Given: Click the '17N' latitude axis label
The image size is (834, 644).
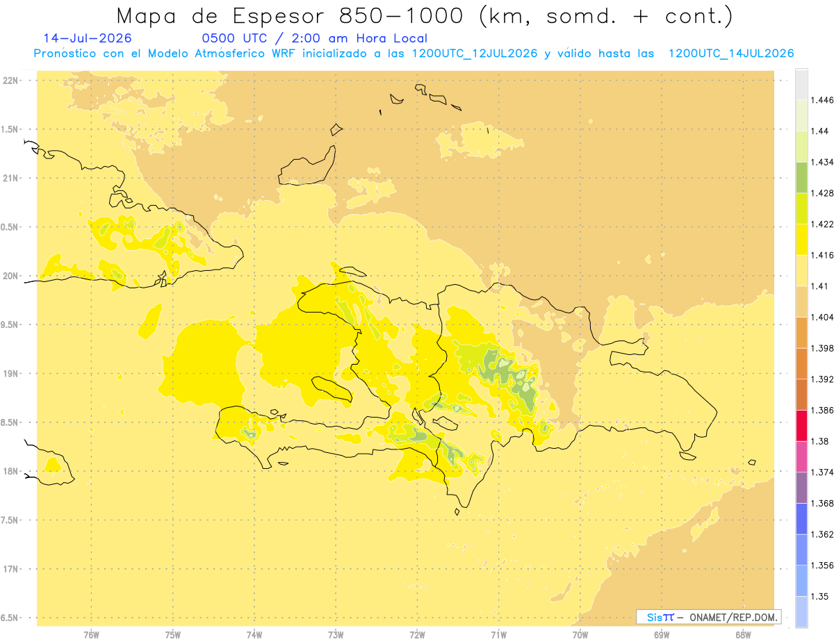Looking at the screenshot, I should point(12,569).
